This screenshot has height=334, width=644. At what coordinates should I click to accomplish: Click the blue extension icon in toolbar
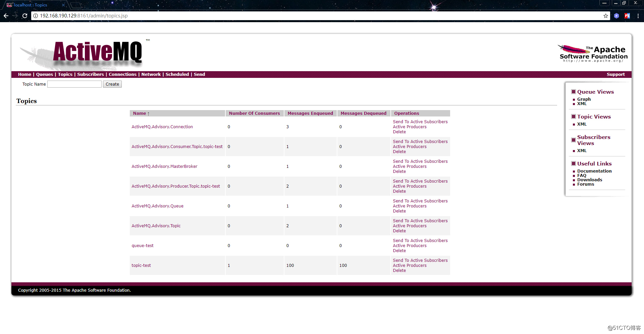click(x=616, y=16)
